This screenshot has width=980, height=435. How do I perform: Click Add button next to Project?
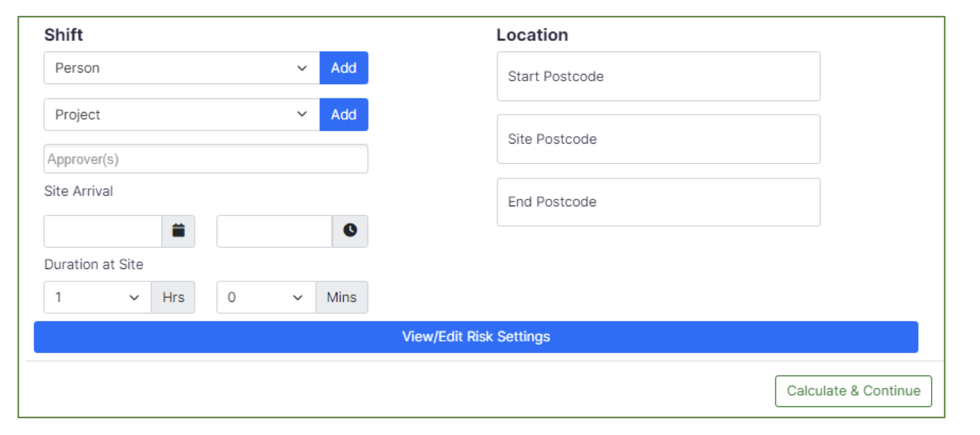344,115
